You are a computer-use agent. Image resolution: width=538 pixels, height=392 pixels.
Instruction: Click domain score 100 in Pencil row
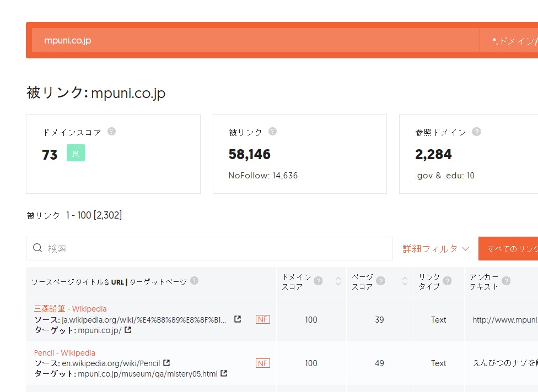311,363
